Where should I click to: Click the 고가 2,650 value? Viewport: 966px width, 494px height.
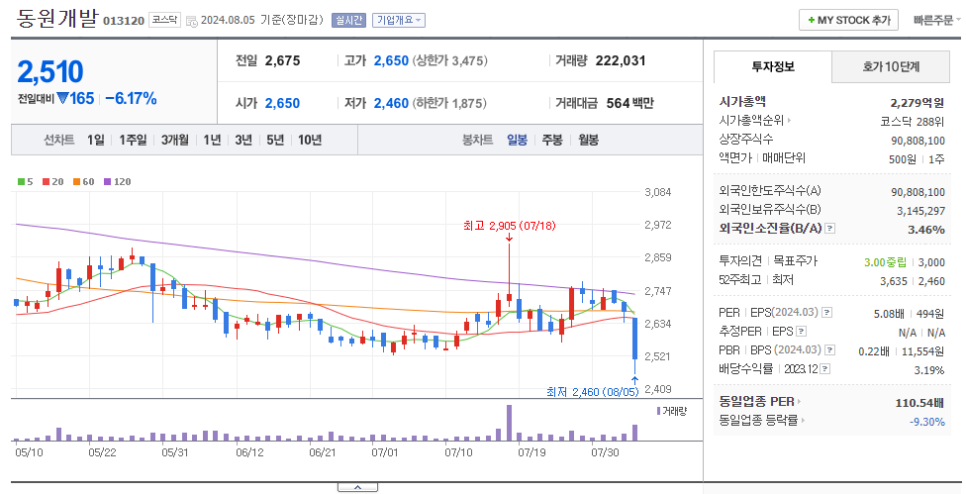pyautogui.click(x=391, y=60)
